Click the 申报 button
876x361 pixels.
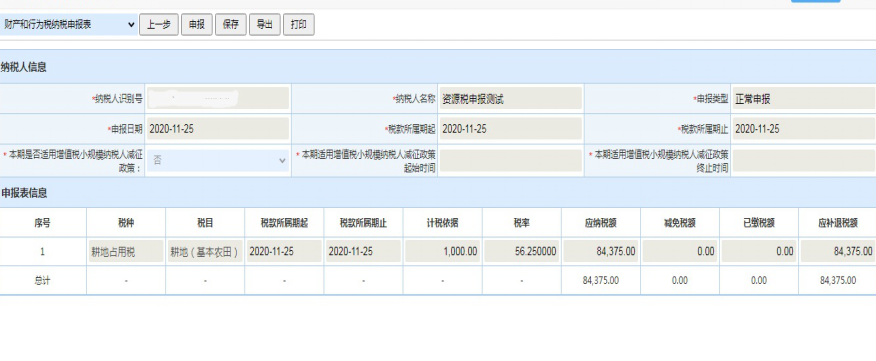(x=197, y=25)
